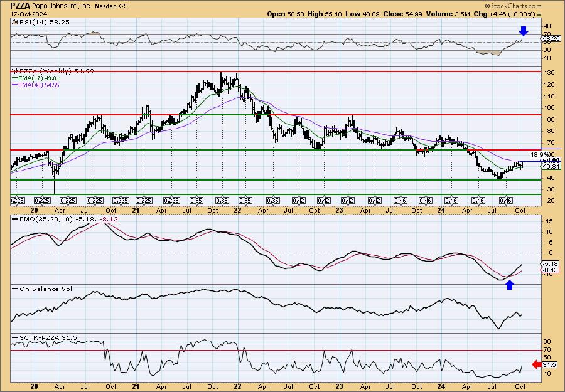This screenshot has height=392, width=565.
Task: Click the RSI(14) 58.25 indicator label
Action: pos(43,23)
